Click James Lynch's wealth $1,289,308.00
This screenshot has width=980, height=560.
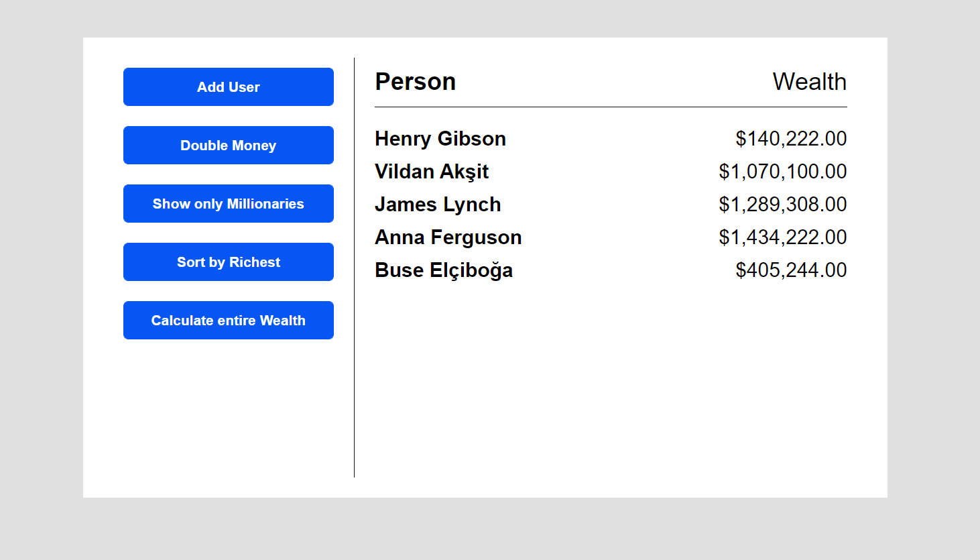coord(782,205)
